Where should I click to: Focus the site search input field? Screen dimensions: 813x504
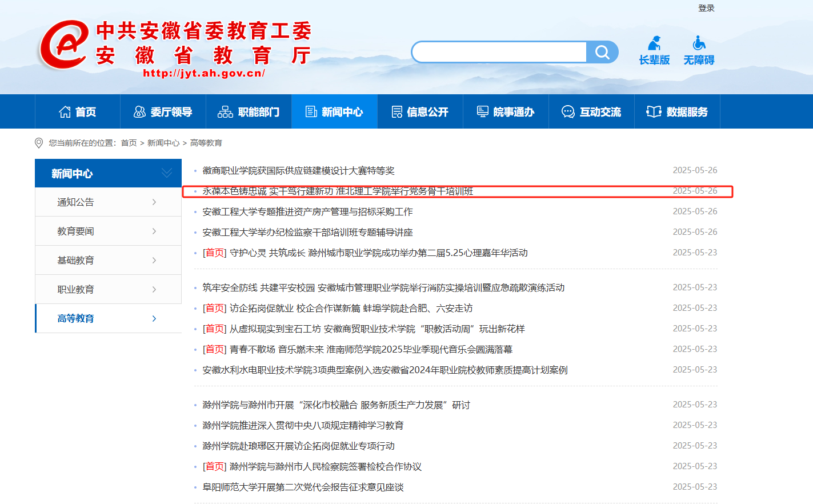click(x=499, y=53)
